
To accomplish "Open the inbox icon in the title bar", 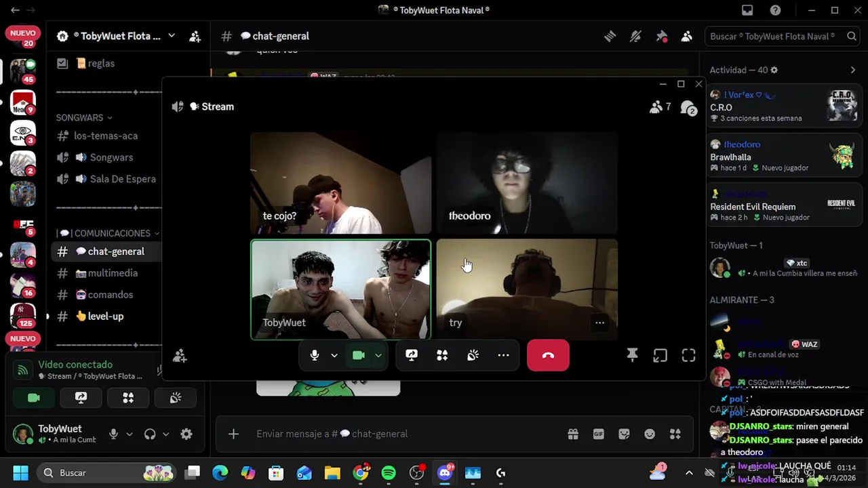I will tap(747, 10).
